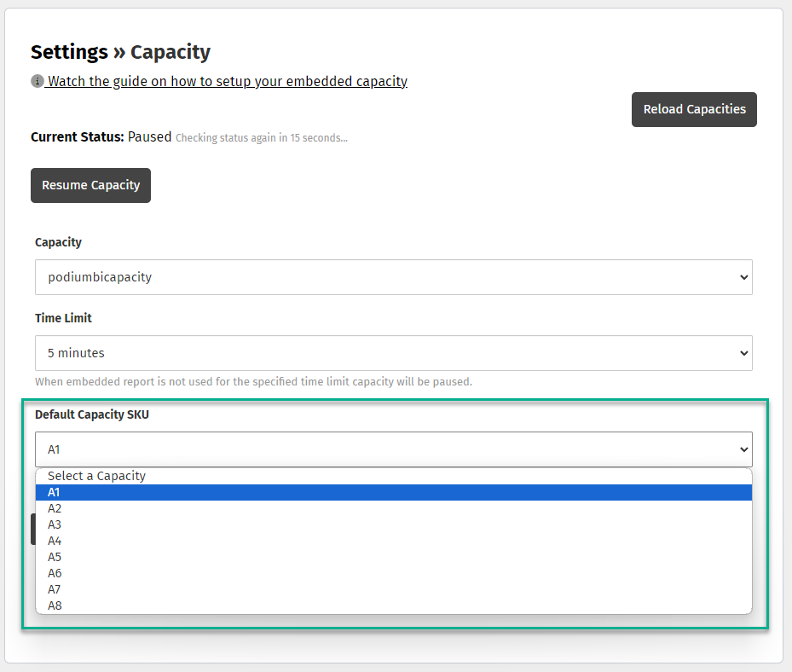Click the Resume Capacity button
Image resolution: width=792 pixels, height=672 pixels.
click(x=90, y=185)
